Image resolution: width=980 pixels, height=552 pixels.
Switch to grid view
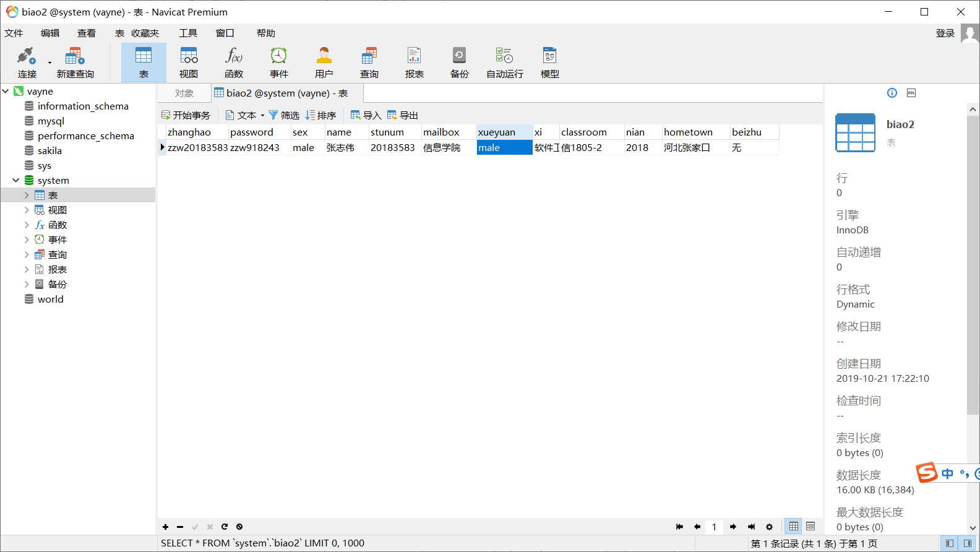794,526
